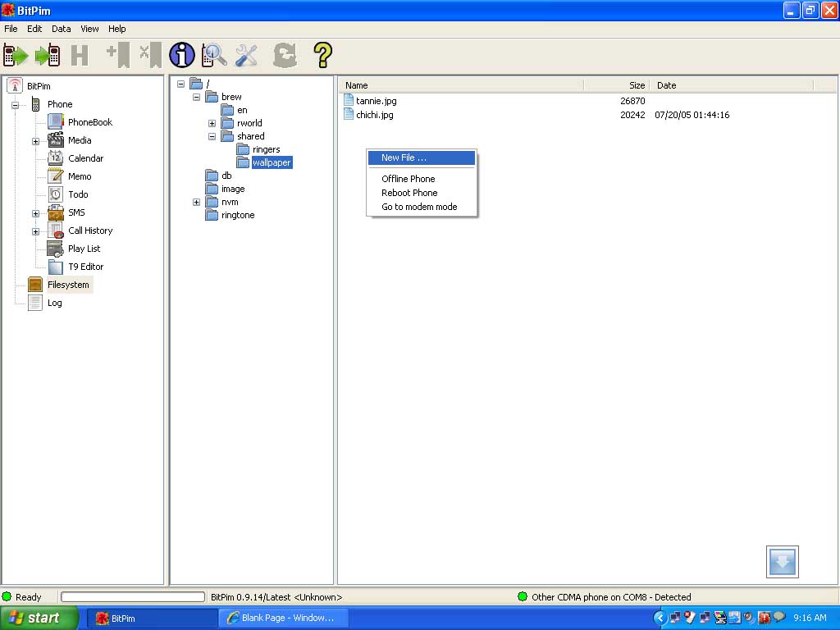
Task: Select the Call History icon
Action: 56,231
